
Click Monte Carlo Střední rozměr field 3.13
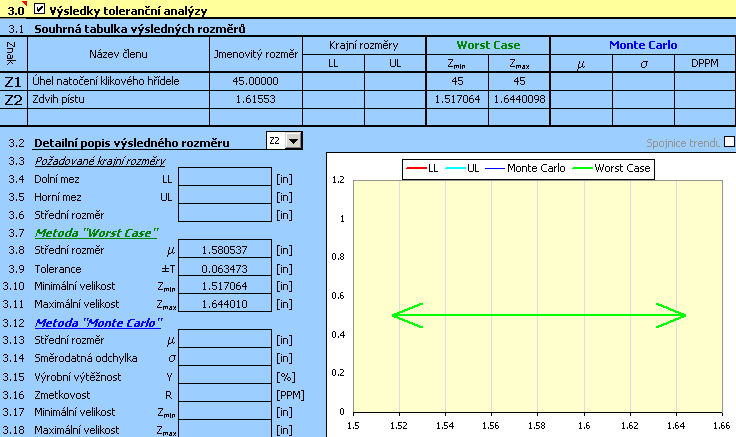pyautogui.click(x=225, y=339)
